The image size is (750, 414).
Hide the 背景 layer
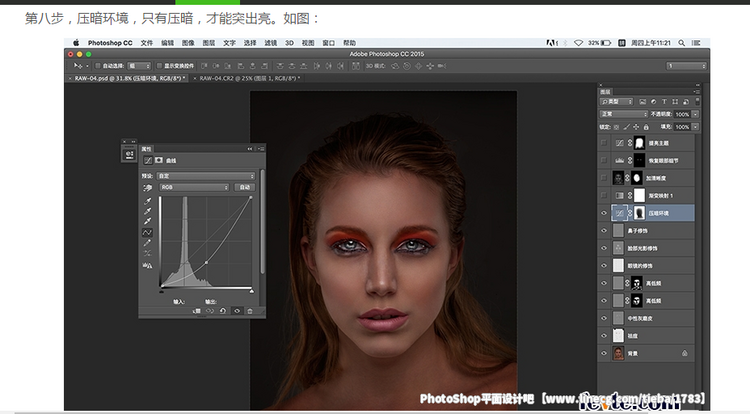point(604,353)
